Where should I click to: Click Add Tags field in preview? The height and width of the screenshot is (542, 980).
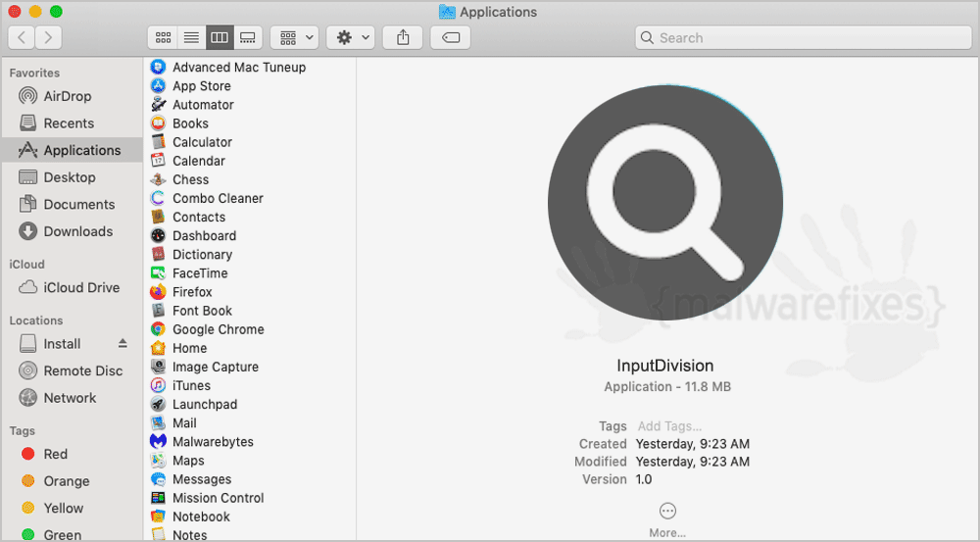669,426
